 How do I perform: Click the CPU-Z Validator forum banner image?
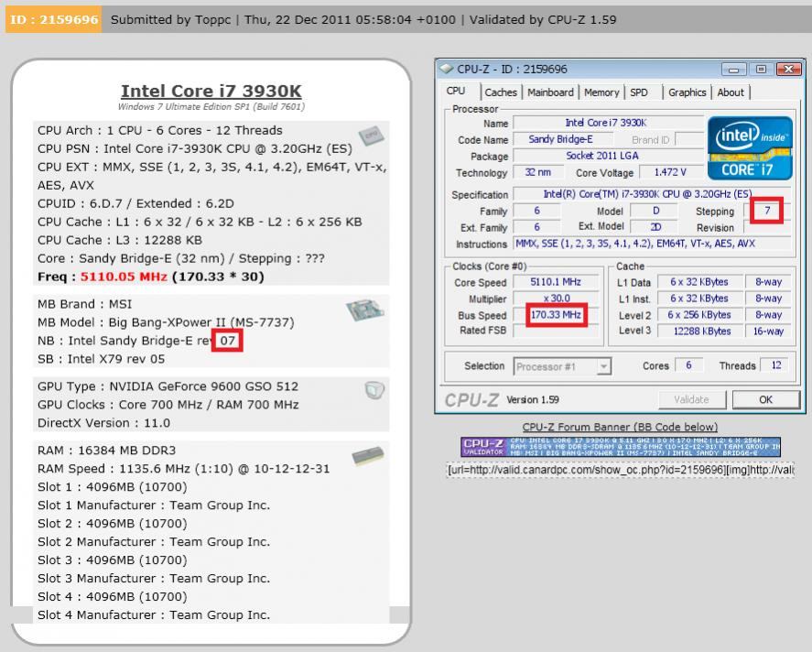click(621, 446)
